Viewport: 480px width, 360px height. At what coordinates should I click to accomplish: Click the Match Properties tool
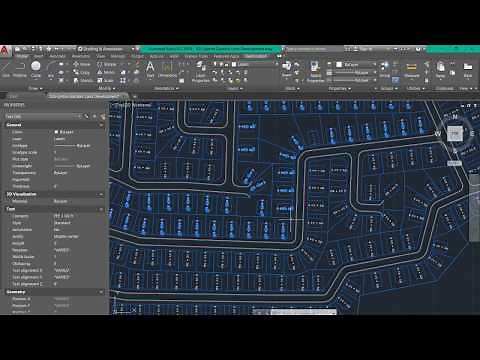click(315, 72)
